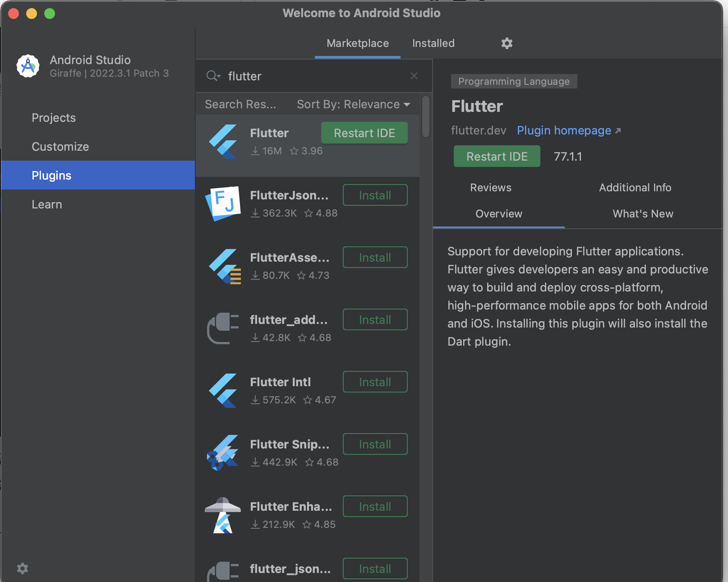Click the 4.88 rating of FlutterJson

(x=321, y=213)
